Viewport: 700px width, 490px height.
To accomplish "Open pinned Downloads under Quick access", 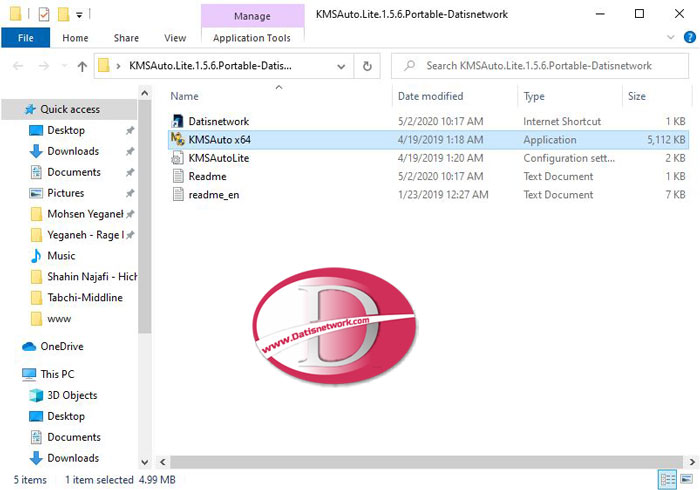I will [x=73, y=151].
